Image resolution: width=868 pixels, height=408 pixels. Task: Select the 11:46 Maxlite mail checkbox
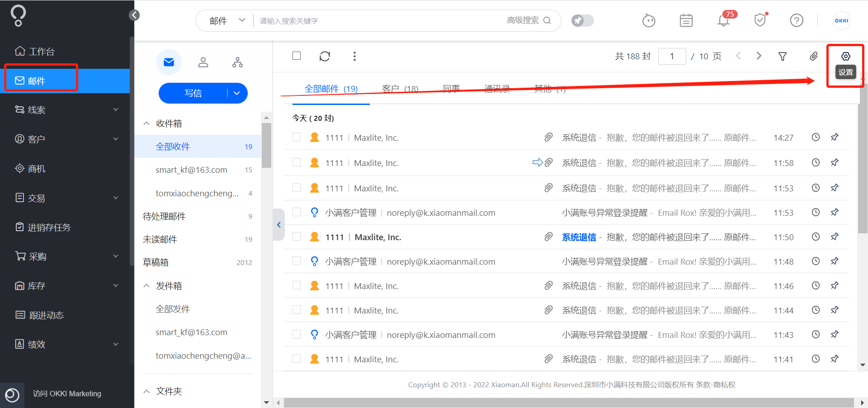click(297, 285)
